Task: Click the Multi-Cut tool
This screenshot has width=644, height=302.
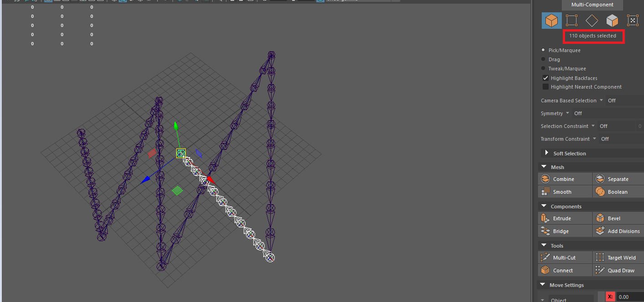Action: click(565, 258)
